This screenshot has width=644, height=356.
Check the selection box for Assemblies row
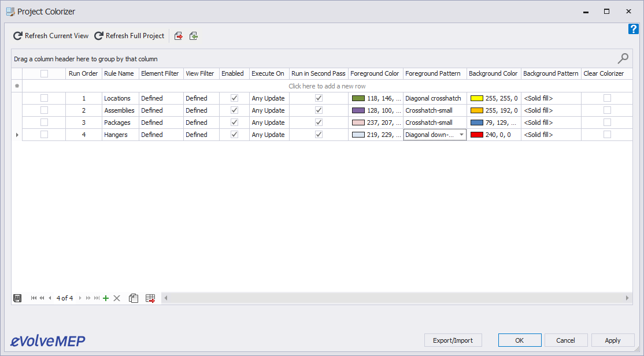coord(44,110)
